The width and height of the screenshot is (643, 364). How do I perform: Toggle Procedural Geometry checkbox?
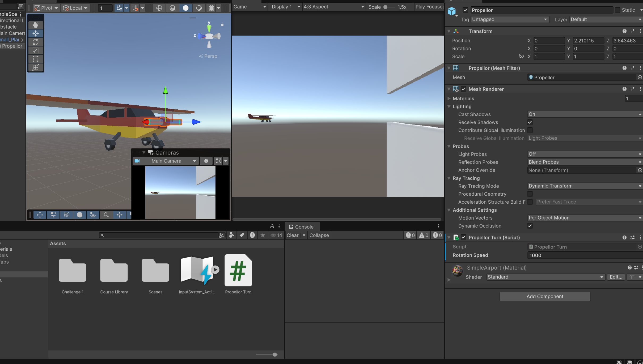click(530, 194)
